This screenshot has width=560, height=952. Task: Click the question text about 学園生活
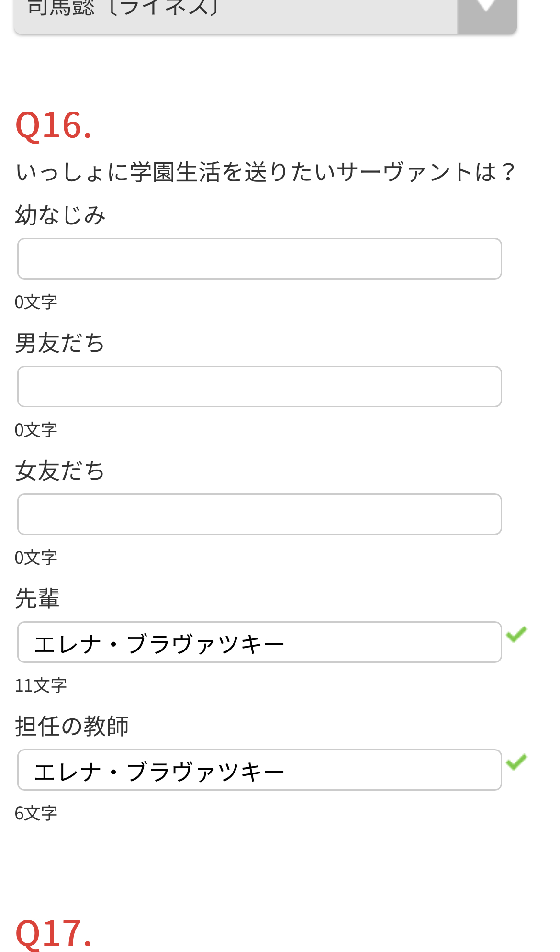click(x=266, y=172)
